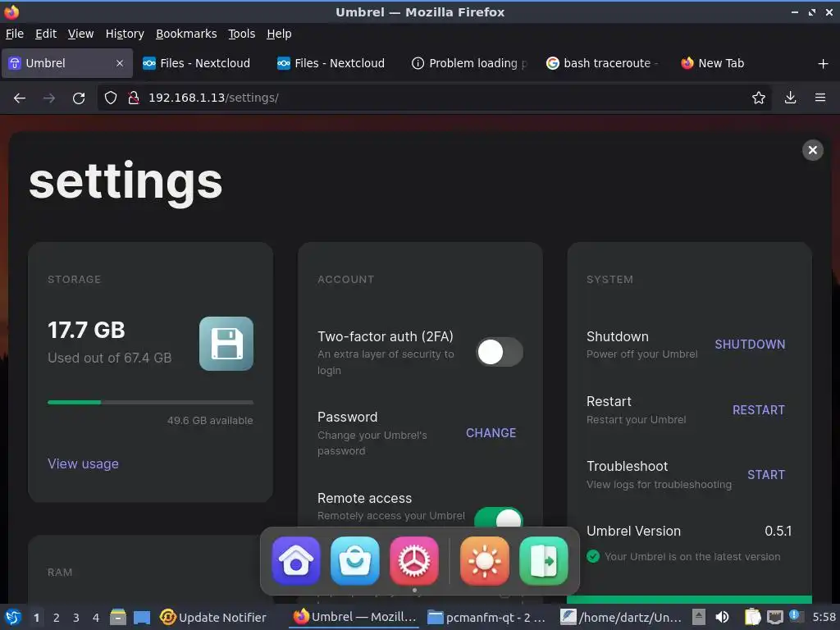This screenshot has height=630, width=840.
Task: Enable the Two-factor auth toggle
Action: click(500, 352)
